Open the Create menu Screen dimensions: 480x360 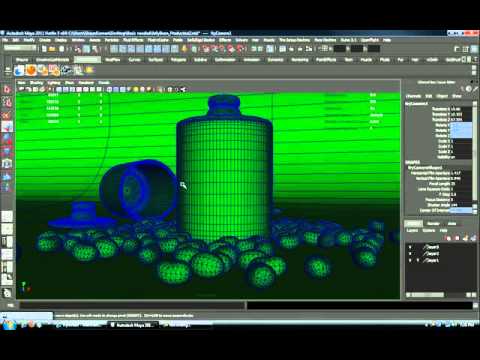[x=45, y=40]
